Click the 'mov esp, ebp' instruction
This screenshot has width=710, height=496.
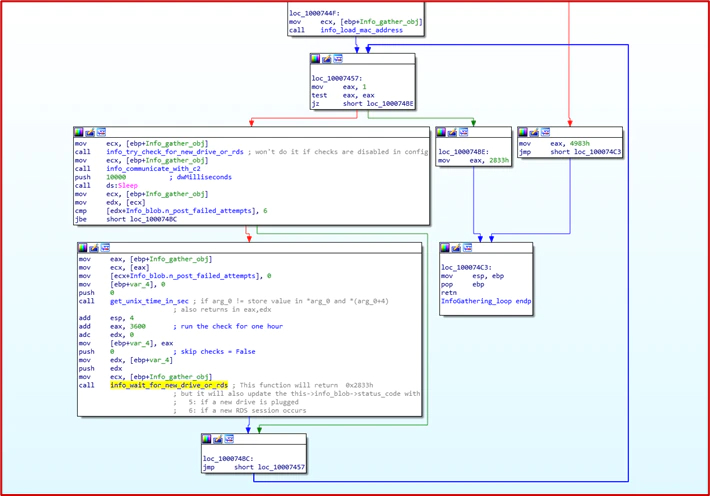point(472,276)
